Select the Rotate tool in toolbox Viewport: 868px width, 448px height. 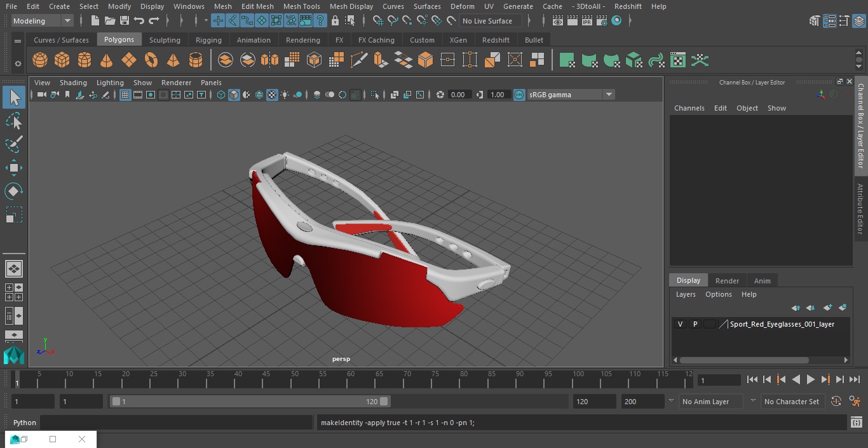click(13, 191)
